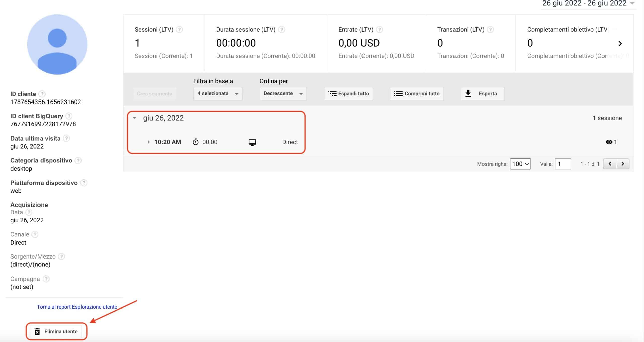Click the eye icon showing 1 view
Screen dimensions: 644x342
(609, 142)
